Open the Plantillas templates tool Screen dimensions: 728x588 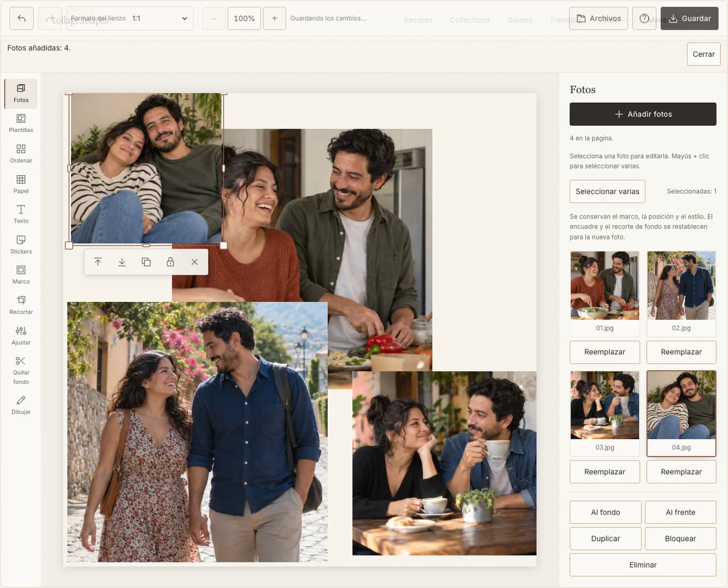click(x=21, y=124)
